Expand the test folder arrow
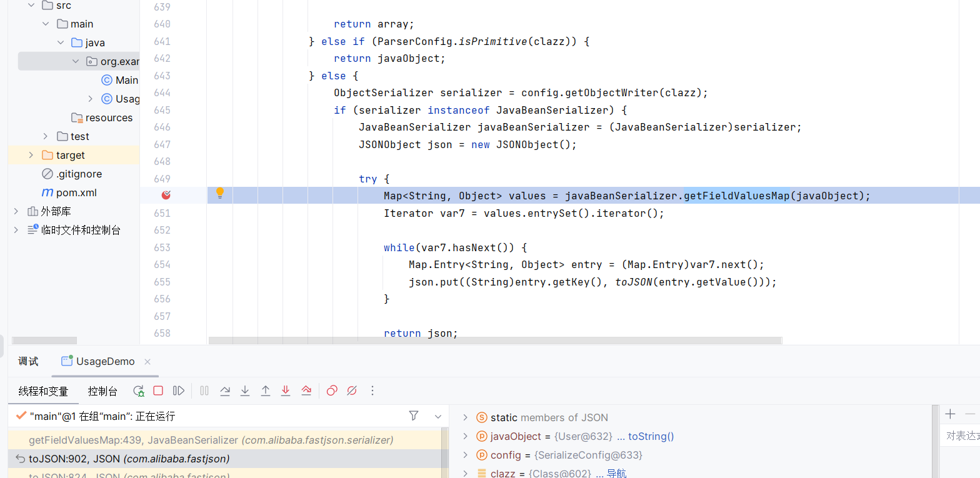980x478 pixels. coord(46,136)
